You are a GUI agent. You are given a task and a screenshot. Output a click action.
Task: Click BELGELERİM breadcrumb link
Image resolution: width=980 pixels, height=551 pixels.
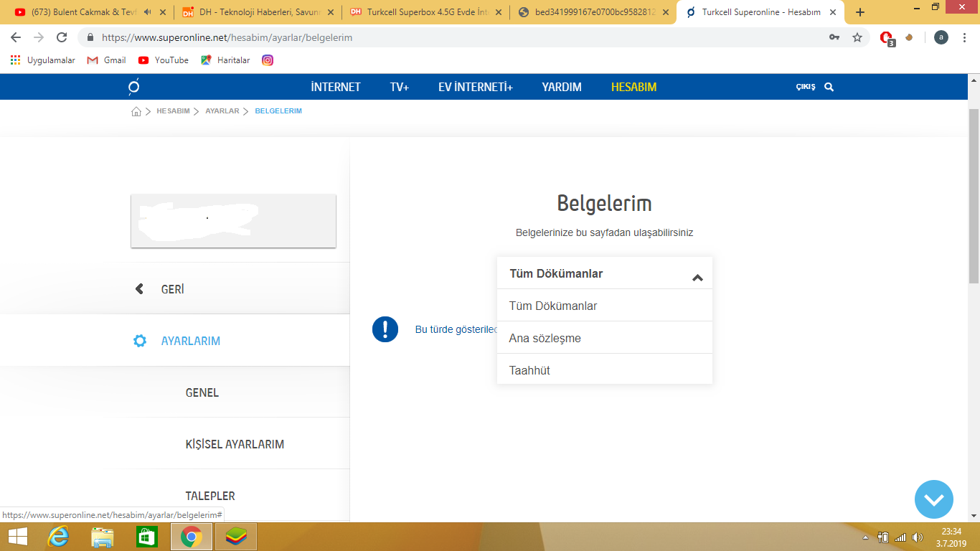pyautogui.click(x=278, y=111)
